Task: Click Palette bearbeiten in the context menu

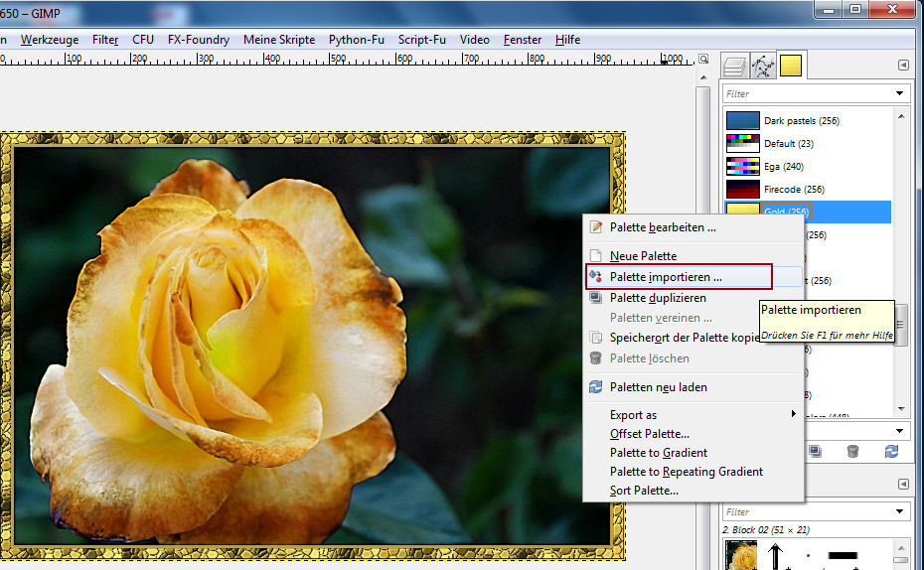Action: 663,226
